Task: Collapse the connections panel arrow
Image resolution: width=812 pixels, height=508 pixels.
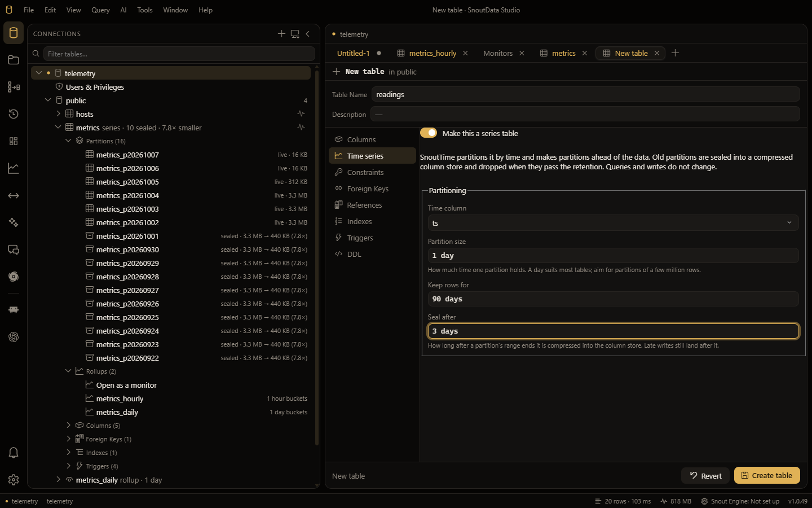Action: pos(308,34)
